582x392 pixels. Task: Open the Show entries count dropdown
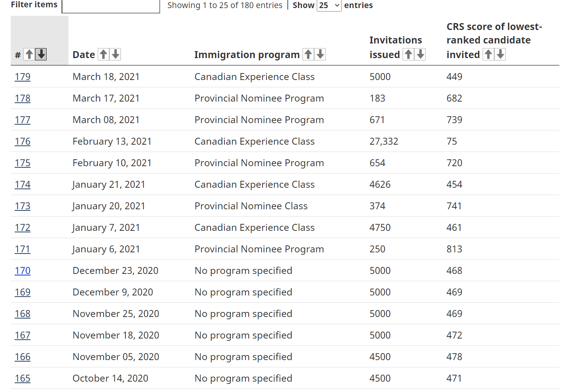pyautogui.click(x=329, y=5)
